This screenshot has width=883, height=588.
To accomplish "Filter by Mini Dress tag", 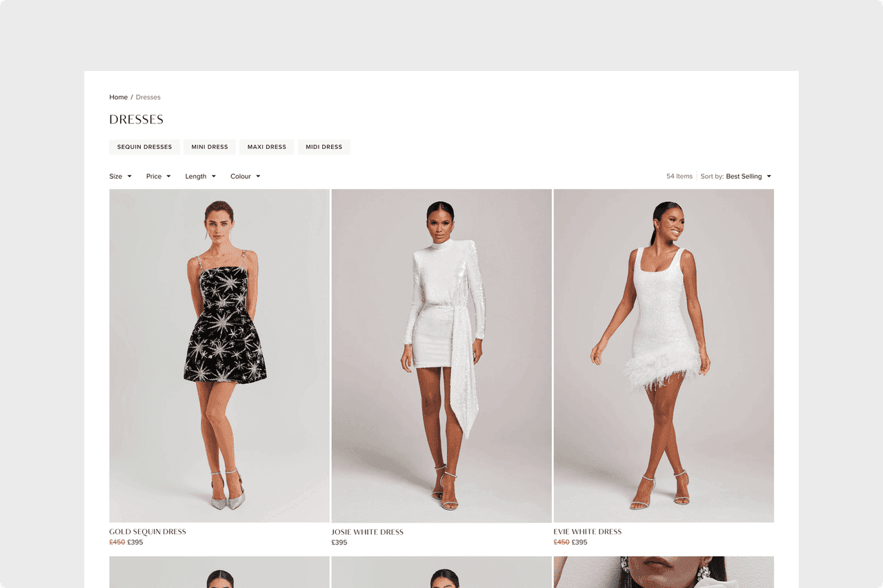I will [x=210, y=147].
